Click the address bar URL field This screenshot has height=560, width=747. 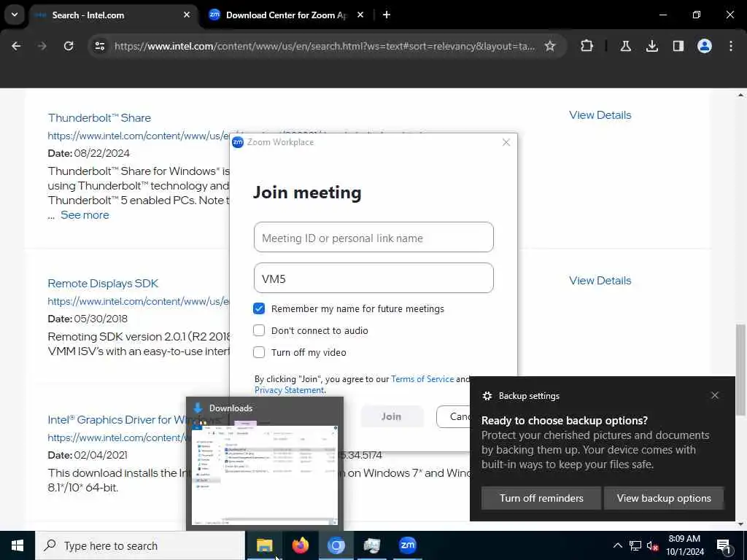[x=324, y=46]
